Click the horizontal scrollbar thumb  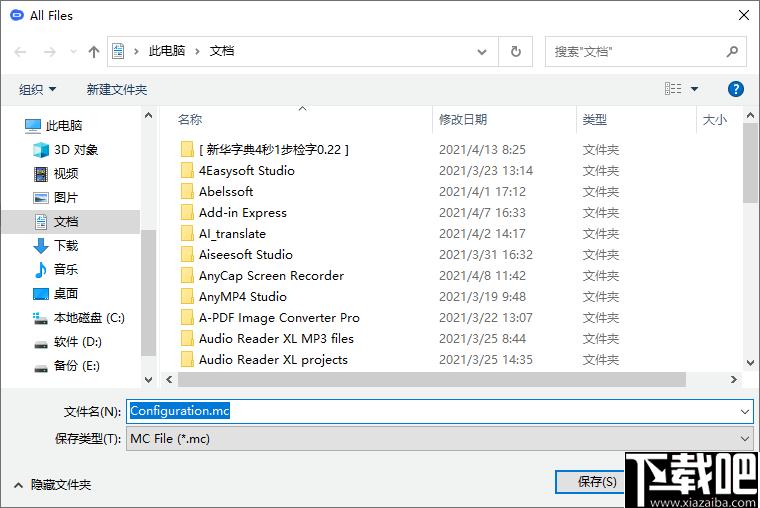(432, 380)
